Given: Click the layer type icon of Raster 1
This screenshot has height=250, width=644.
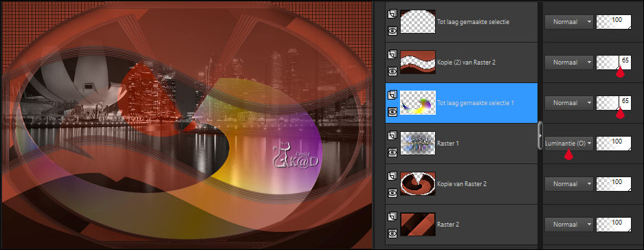Looking at the screenshot, I should pyautogui.click(x=392, y=135).
